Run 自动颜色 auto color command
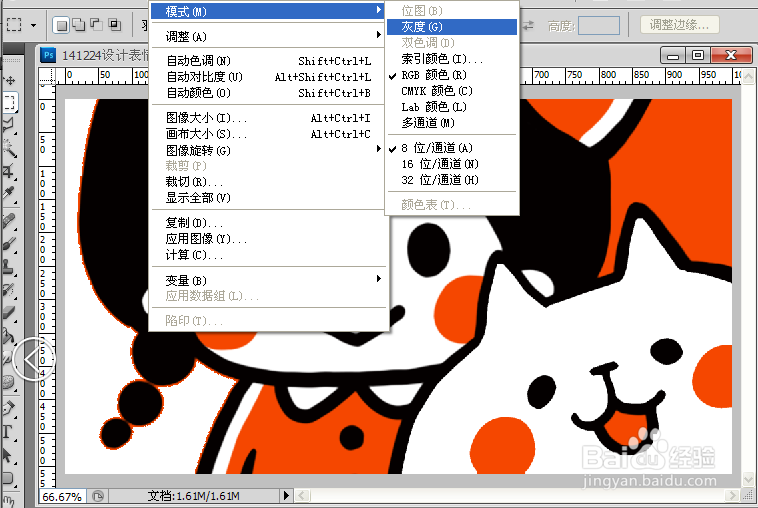 pyautogui.click(x=269, y=93)
